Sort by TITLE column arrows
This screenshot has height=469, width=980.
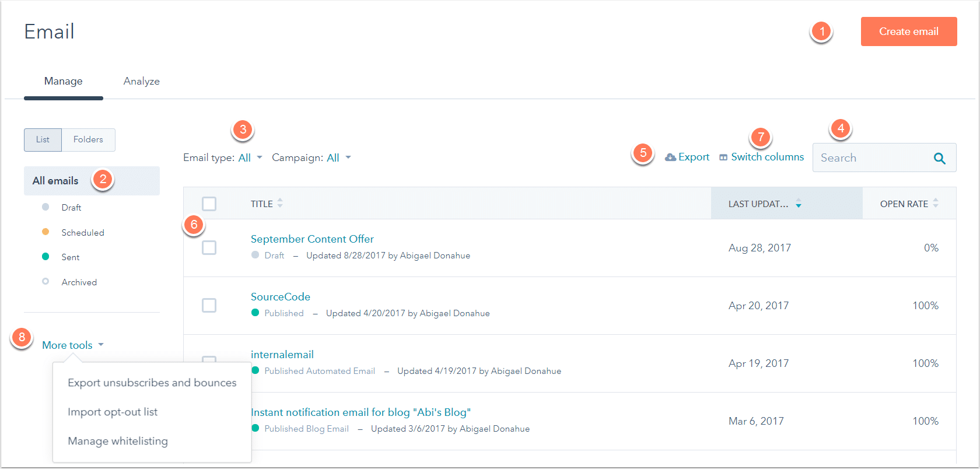(280, 204)
